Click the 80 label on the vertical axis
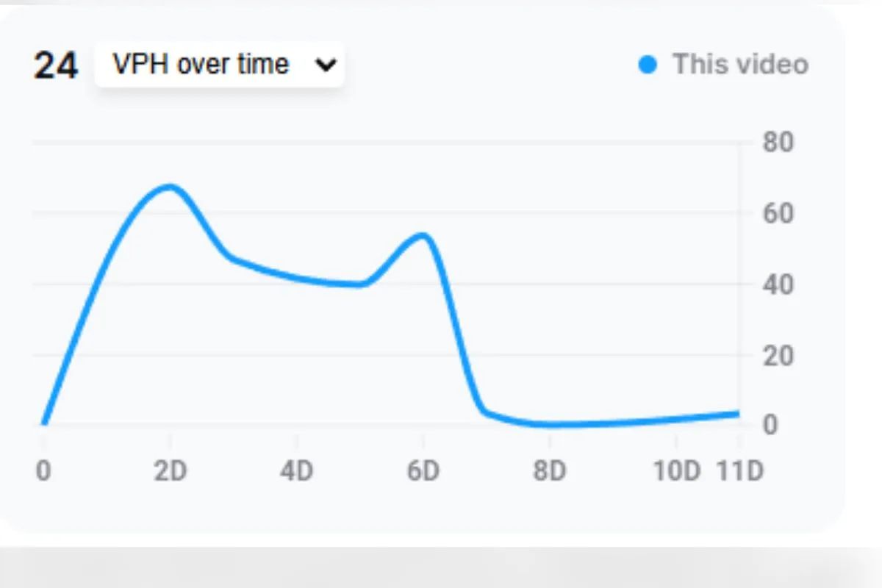882x588 pixels. tap(778, 142)
